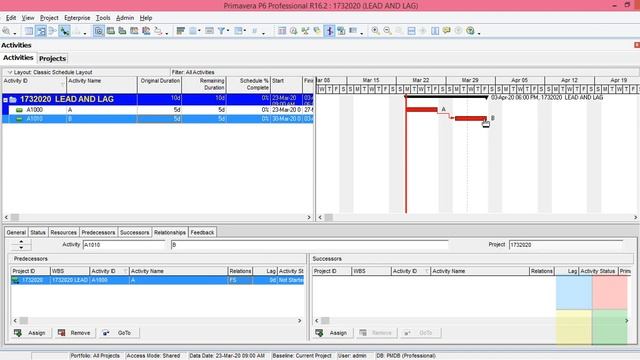The image size is (640, 360).
Task: Collapse the 1732020 LEAD AND LAG group
Action: click(5, 100)
